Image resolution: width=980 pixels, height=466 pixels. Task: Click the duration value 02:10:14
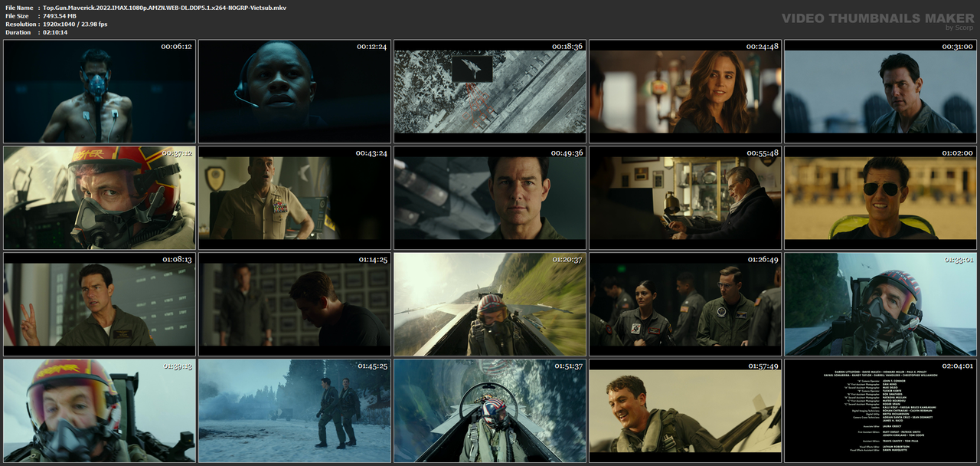click(x=55, y=32)
